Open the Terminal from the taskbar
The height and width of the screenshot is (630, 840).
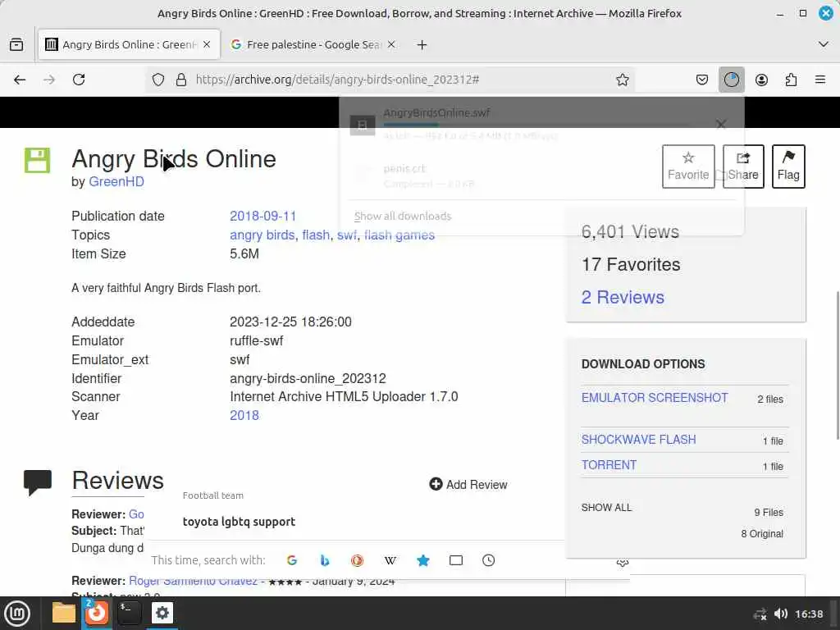click(129, 613)
